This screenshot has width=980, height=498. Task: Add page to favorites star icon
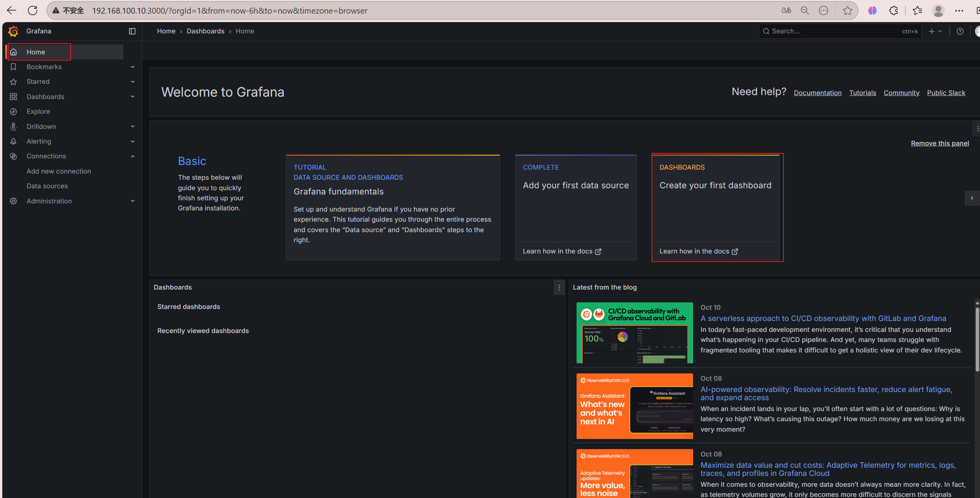848,10
